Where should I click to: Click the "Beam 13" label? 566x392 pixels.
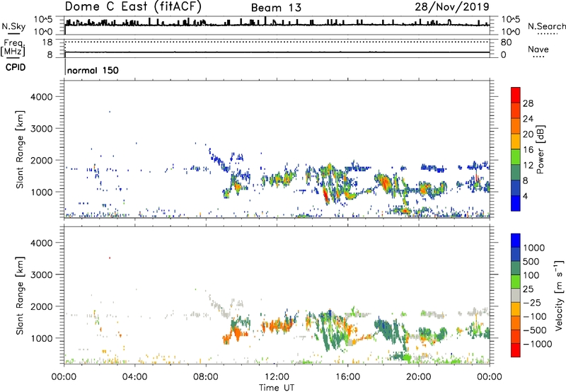276,8
